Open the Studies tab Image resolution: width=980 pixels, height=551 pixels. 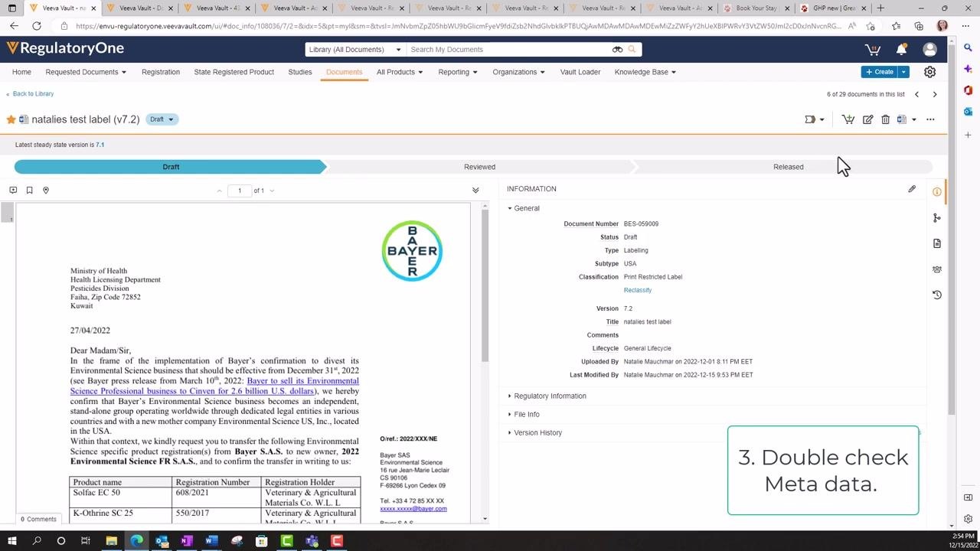pyautogui.click(x=300, y=72)
